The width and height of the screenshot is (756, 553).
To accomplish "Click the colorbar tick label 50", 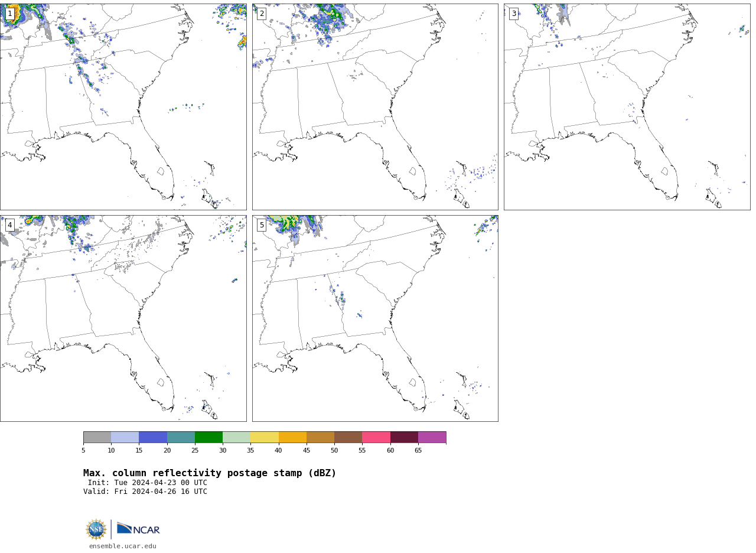I will [334, 451].
